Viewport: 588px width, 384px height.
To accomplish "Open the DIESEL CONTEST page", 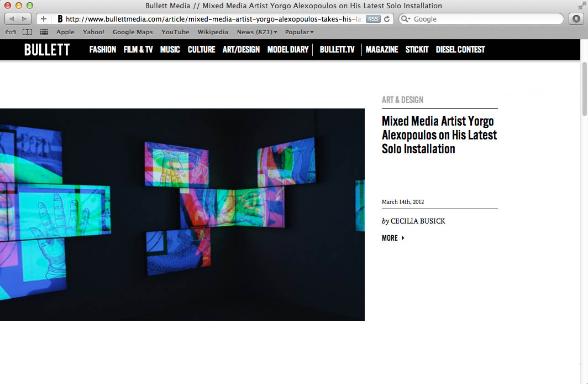I will pos(460,50).
